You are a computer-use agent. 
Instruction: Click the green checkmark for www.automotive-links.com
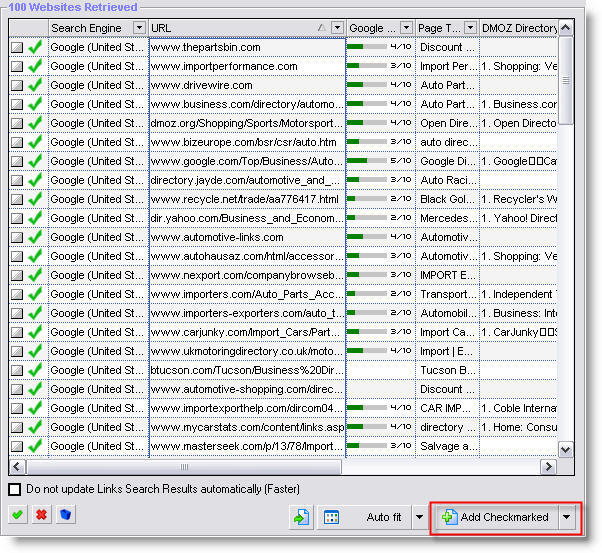35,237
